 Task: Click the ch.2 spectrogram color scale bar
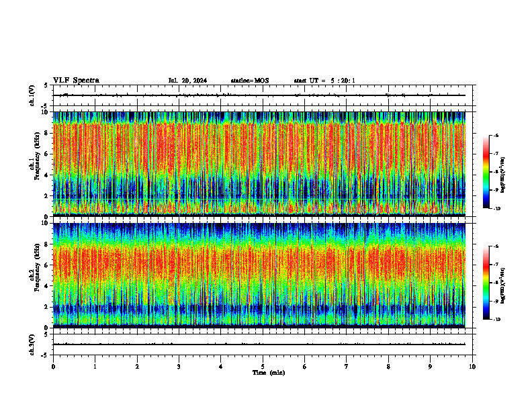486,283
